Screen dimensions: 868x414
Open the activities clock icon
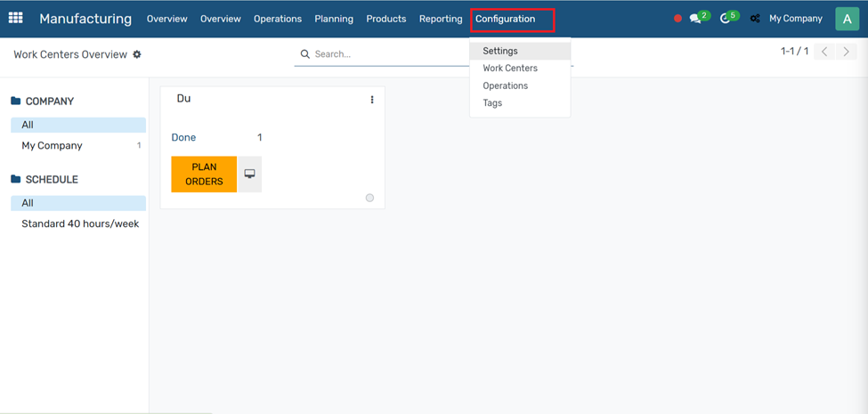[726, 19]
